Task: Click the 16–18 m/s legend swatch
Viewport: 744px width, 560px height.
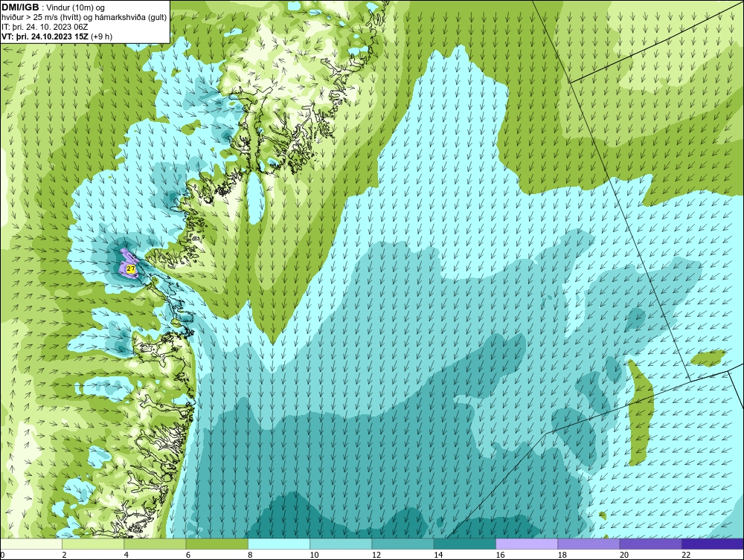Action: 527,544
